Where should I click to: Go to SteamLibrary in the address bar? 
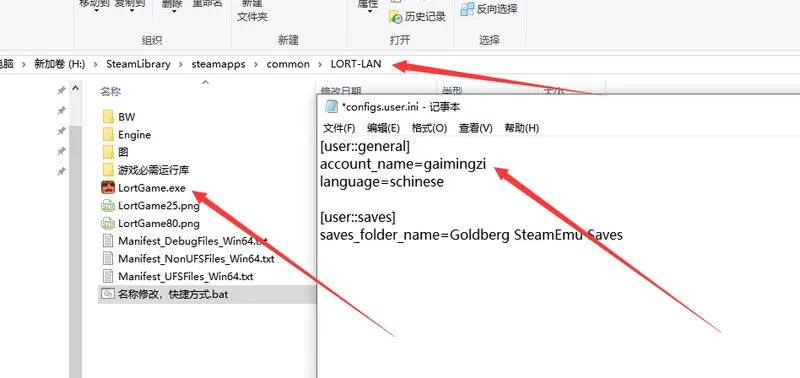[x=138, y=64]
